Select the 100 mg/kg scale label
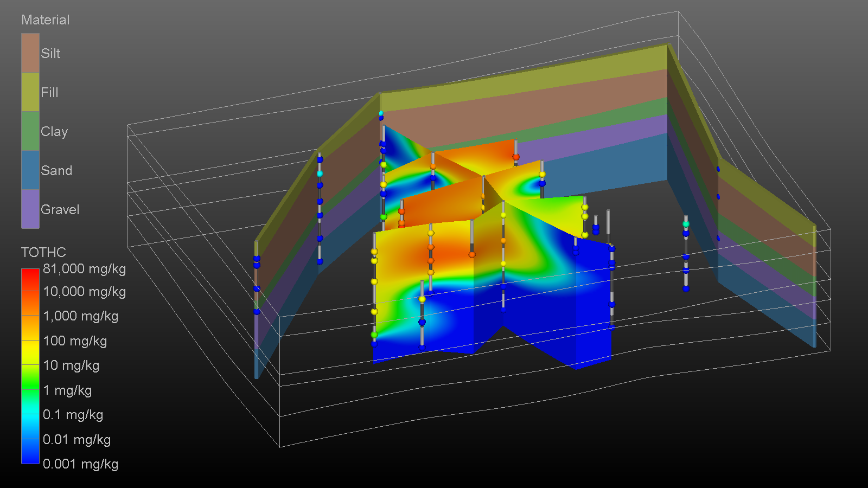Viewport: 868px width, 488px height. [x=75, y=341]
